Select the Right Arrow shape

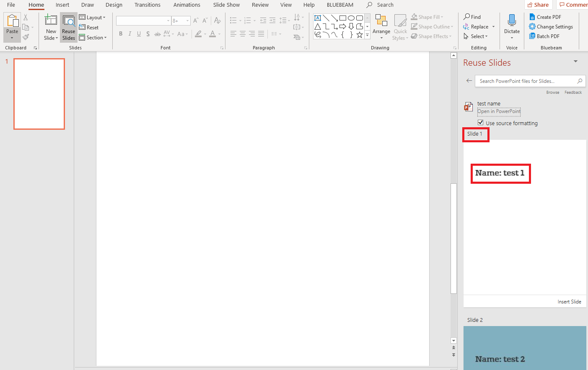tap(343, 26)
